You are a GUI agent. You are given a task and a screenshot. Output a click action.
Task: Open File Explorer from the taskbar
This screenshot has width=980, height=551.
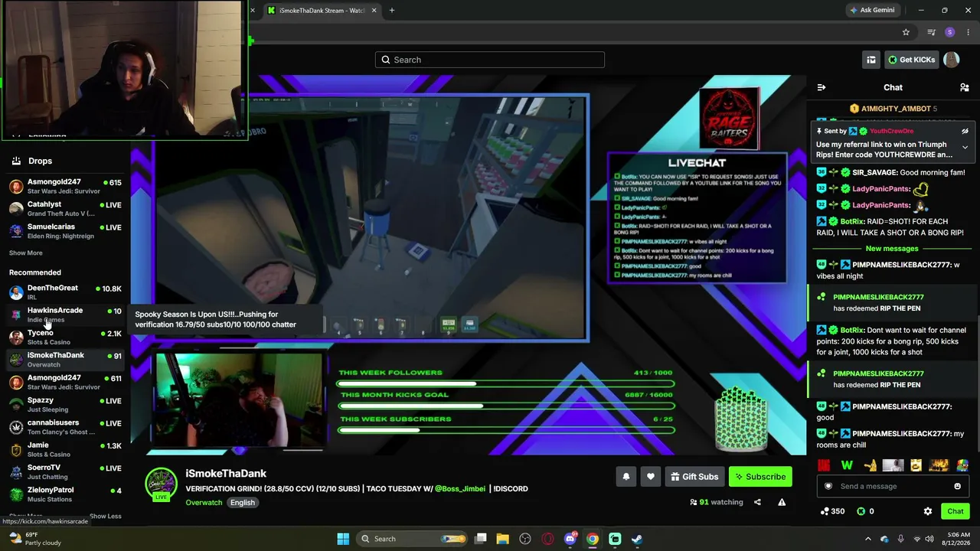(502, 539)
